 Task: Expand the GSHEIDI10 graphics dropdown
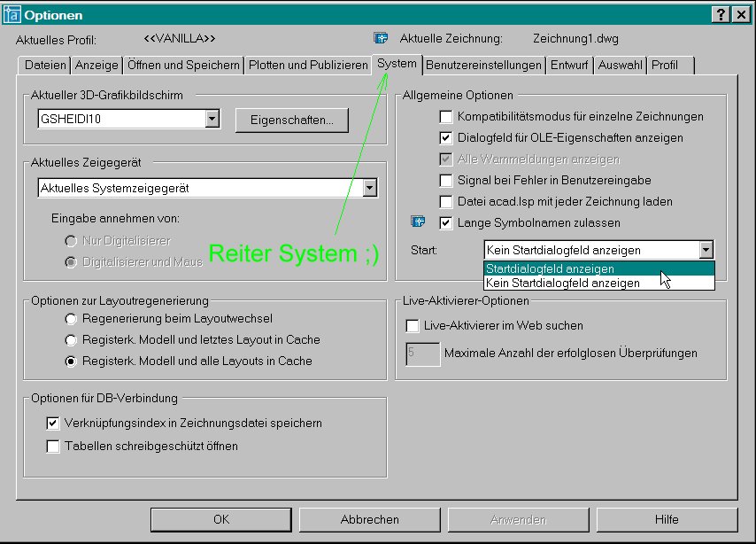pyautogui.click(x=212, y=119)
